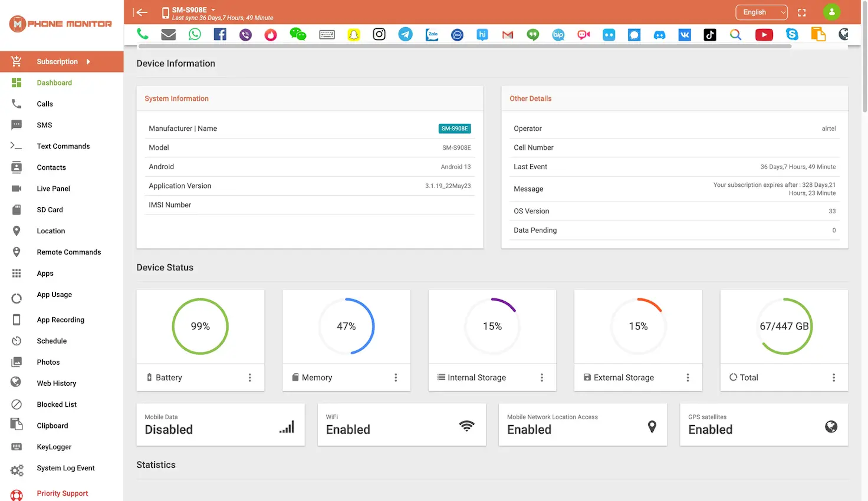Open the Telegram monitoring section
Image resolution: width=868 pixels, height=501 pixels.
point(406,34)
